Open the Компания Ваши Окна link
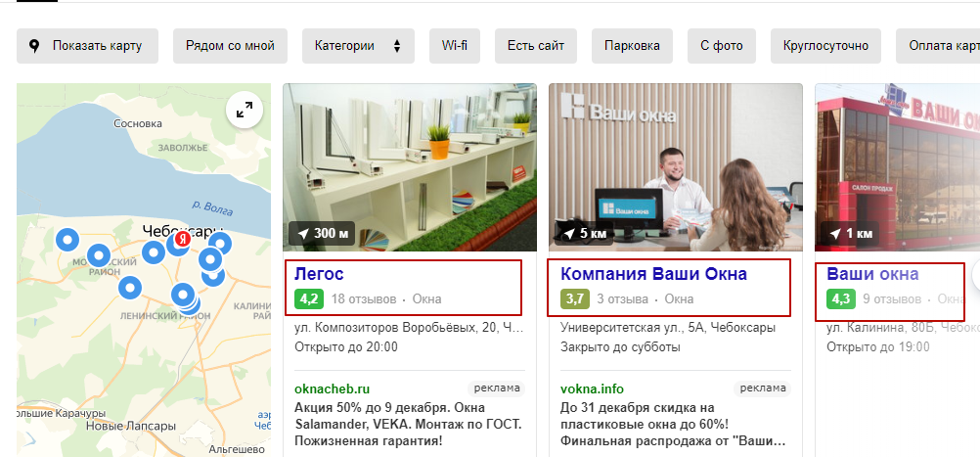Screen dimensions: 980x457 click(x=653, y=274)
